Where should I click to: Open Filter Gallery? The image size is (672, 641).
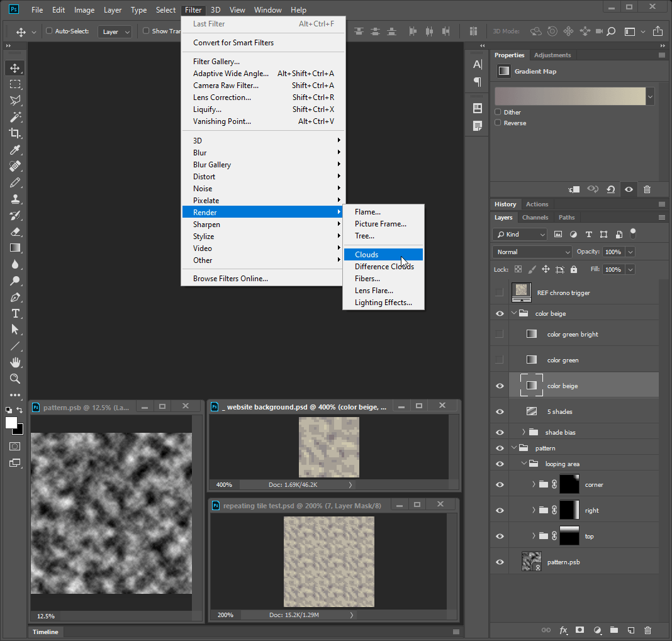(216, 62)
